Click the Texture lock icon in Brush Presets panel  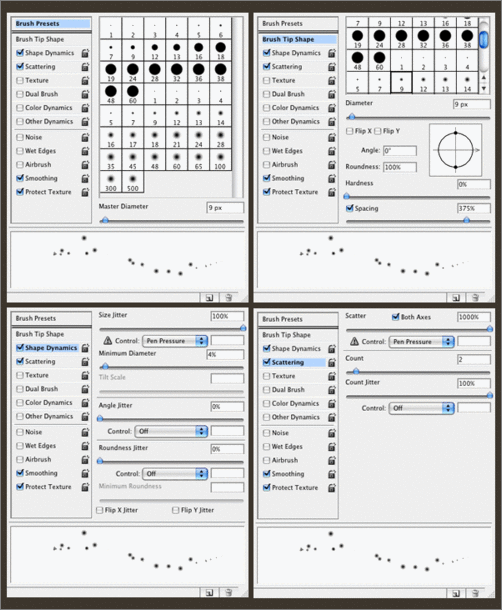click(x=85, y=81)
